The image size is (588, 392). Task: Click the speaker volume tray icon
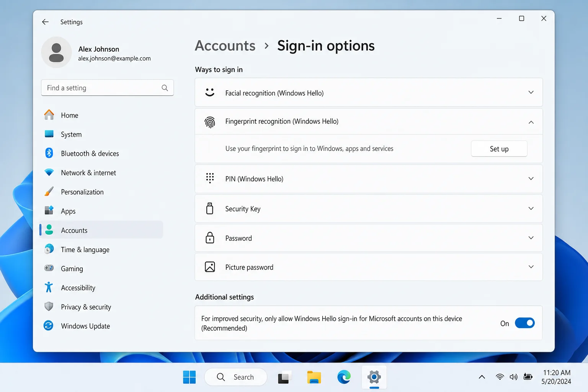pos(513,377)
